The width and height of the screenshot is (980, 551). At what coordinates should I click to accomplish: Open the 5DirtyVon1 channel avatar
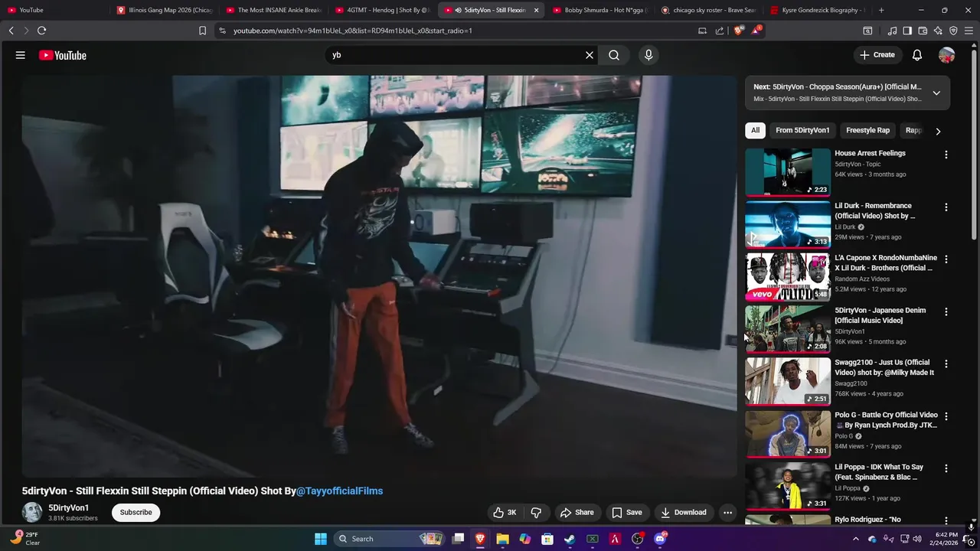(x=32, y=512)
